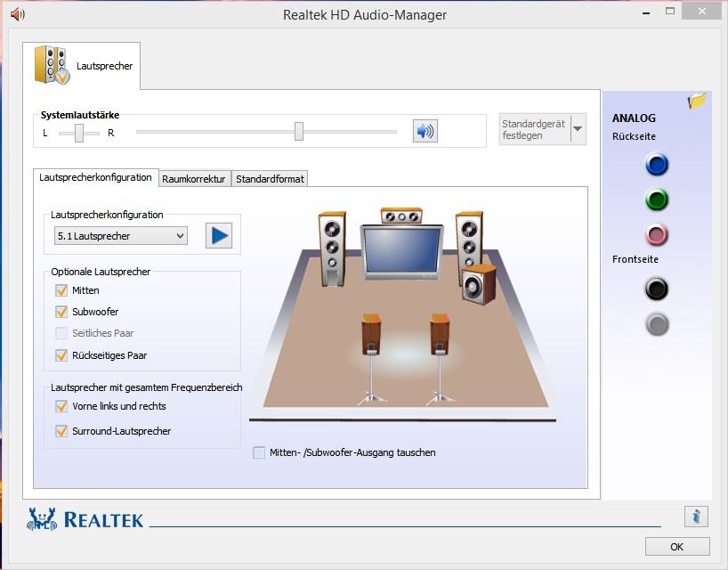Click the black front panel audio jack
The image size is (728, 570).
point(657,289)
